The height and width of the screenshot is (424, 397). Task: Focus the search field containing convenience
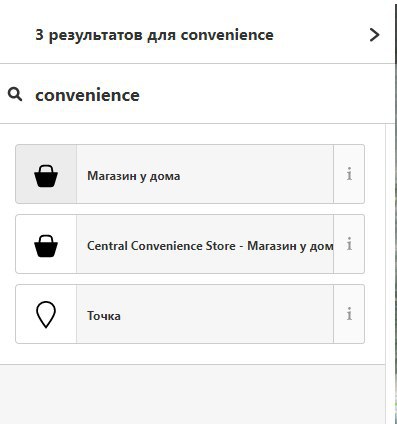[197, 94]
